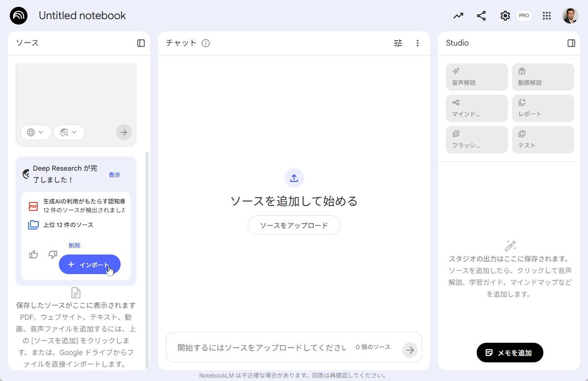The image size is (588, 381).
Task: Create レポート tile
Action: pos(543,108)
